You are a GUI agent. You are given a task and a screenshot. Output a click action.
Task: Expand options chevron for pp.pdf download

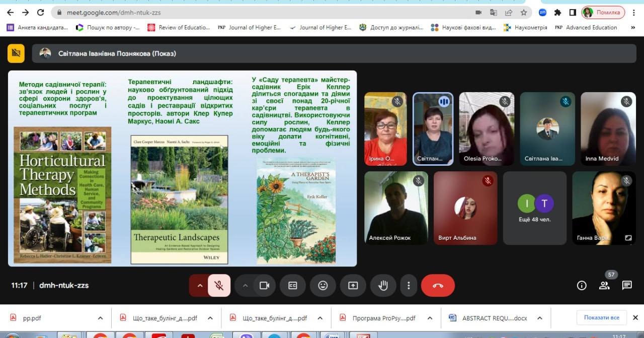pyautogui.click(x=100, y=318)
